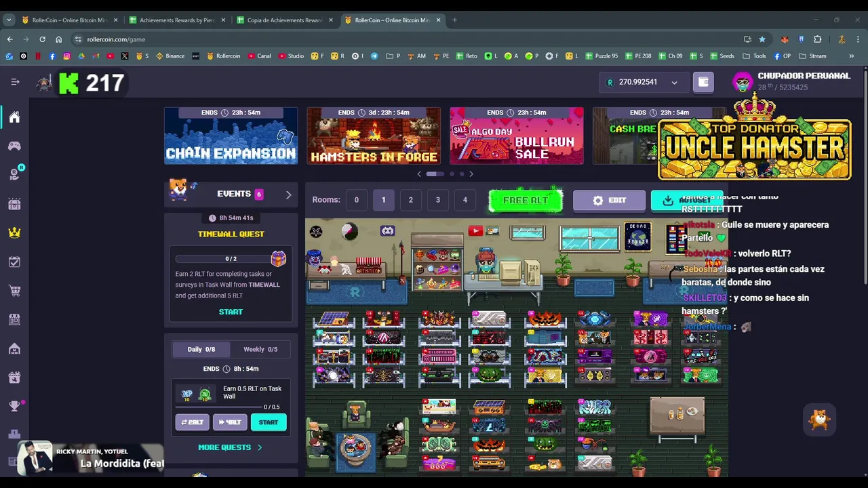Click the wallet icon beside the balance
Image resolution: width=868 pixels, height=488 pixels.
(703, 82)
